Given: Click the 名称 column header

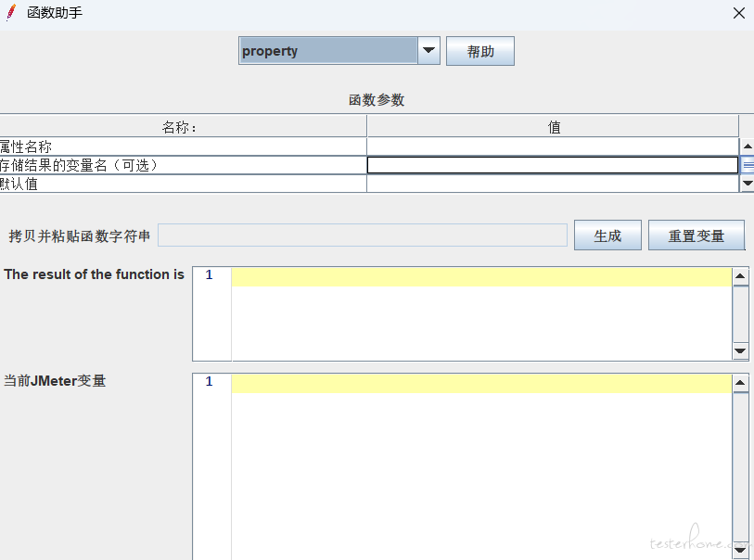Looking at the screenshot, I should point(182,127).
